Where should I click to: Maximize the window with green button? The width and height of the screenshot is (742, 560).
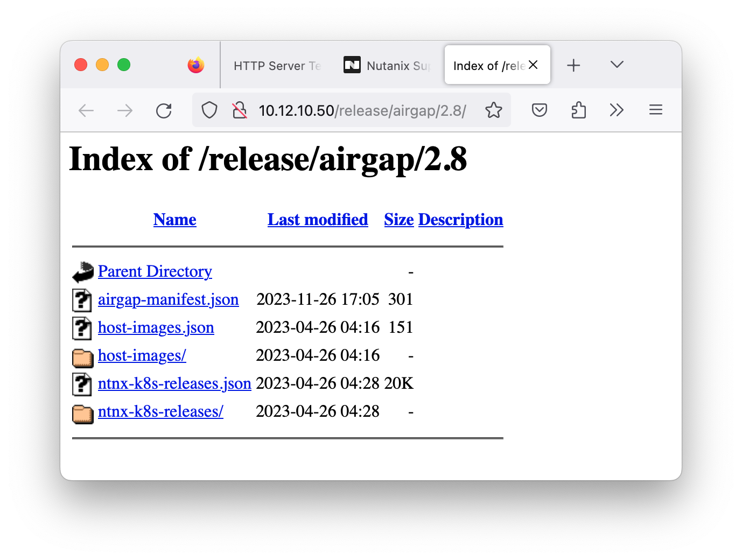pos(124,65)
